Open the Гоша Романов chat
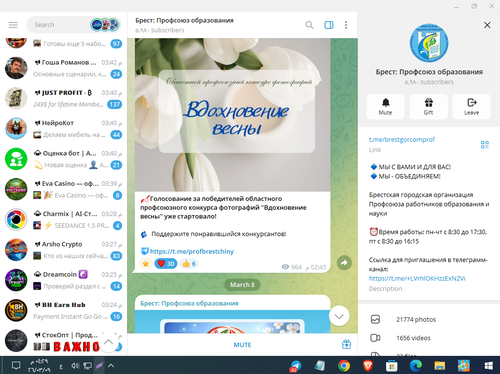500x374 pixels. [63, 68]
